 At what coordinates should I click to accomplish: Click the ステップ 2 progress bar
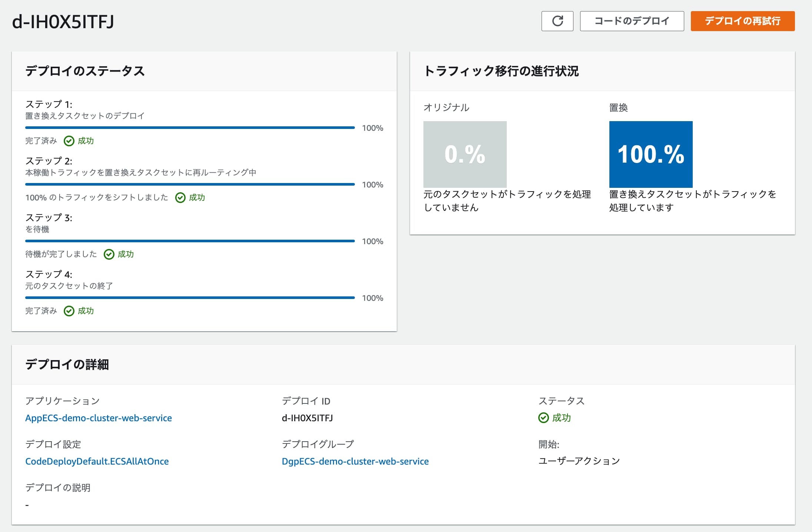[190, 184]
